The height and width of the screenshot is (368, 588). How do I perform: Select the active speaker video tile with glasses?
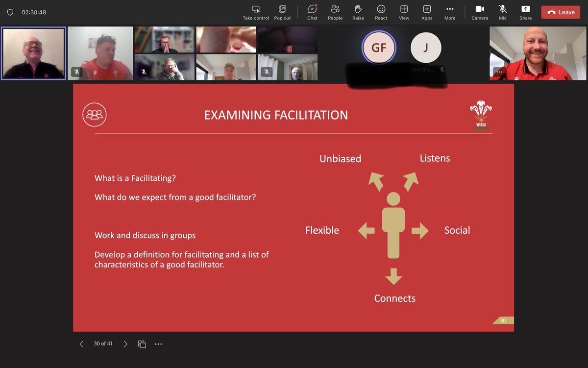pyautogui.click(x=34, y=53)
